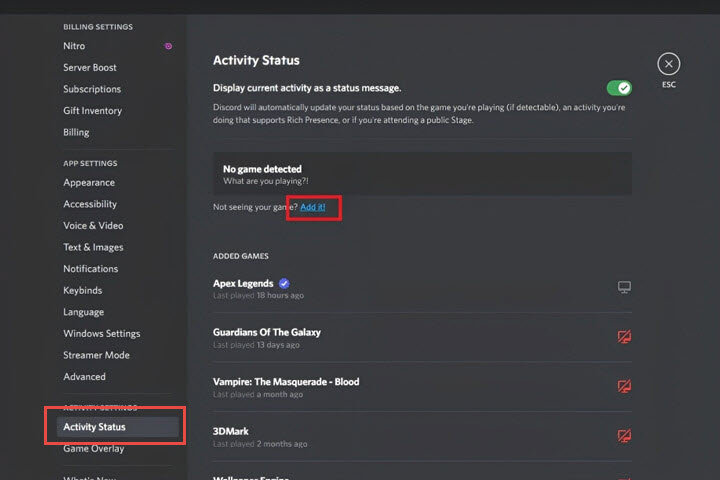Click Apex Legends verified badge icon
The image size is (720, 480).
pos(284,283)
